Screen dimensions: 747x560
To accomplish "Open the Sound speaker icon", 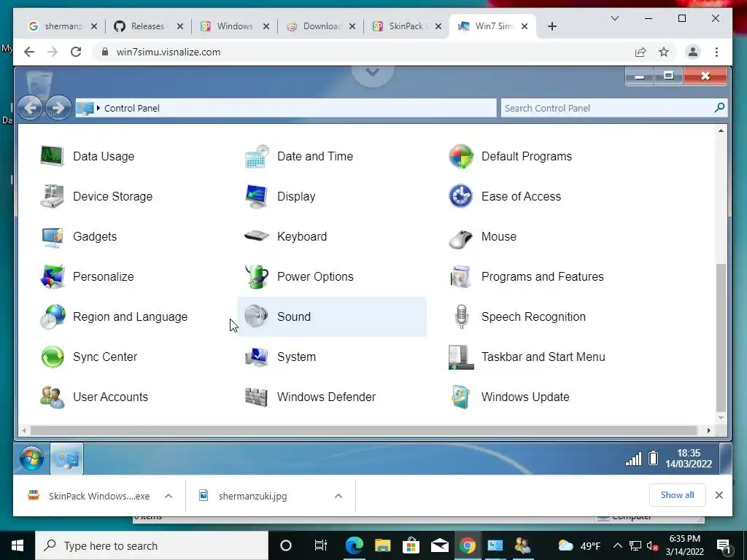I will tap(257, 316).
